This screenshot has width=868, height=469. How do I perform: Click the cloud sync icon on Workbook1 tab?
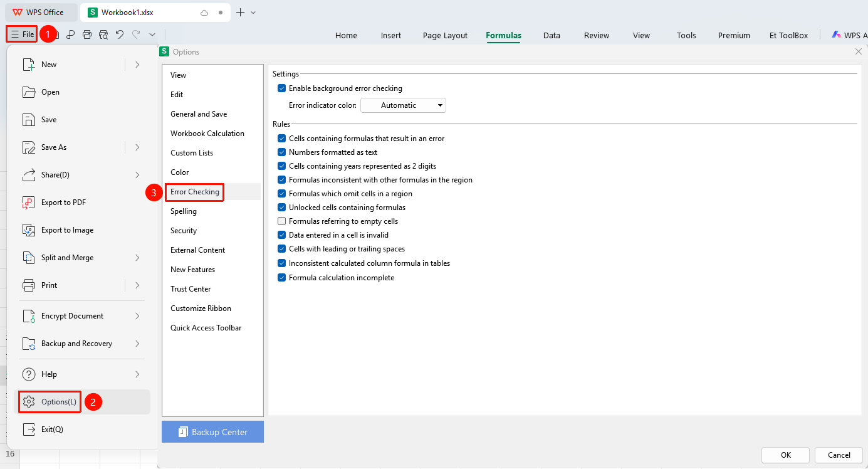click(x=204, y=13)
